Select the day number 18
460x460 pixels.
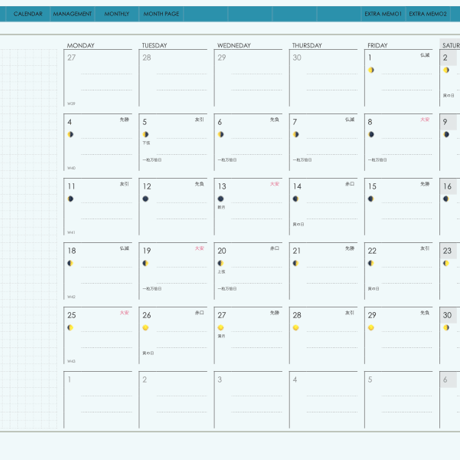tap(72, 251)
